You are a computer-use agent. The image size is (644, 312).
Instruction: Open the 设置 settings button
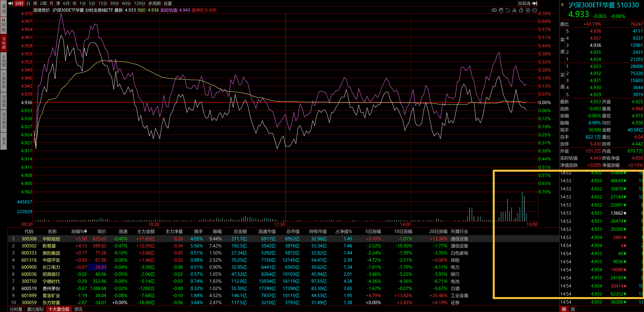[x=168, y=3]
